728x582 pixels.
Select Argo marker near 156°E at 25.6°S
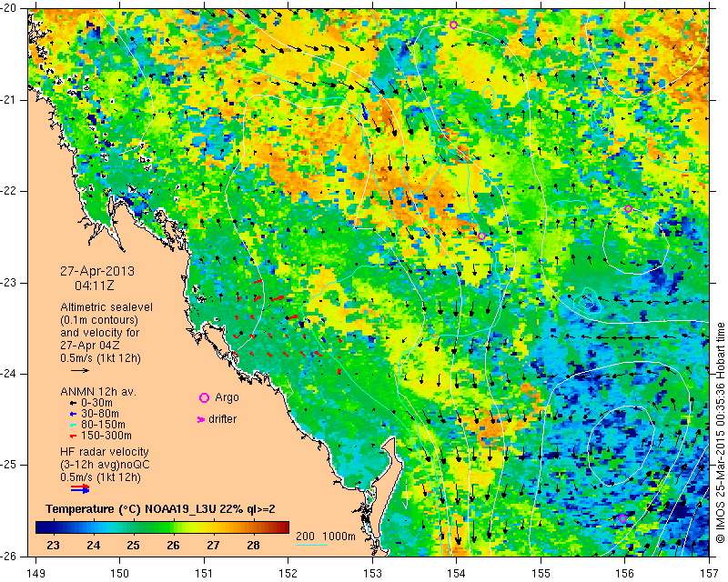(x=622, y=519)
